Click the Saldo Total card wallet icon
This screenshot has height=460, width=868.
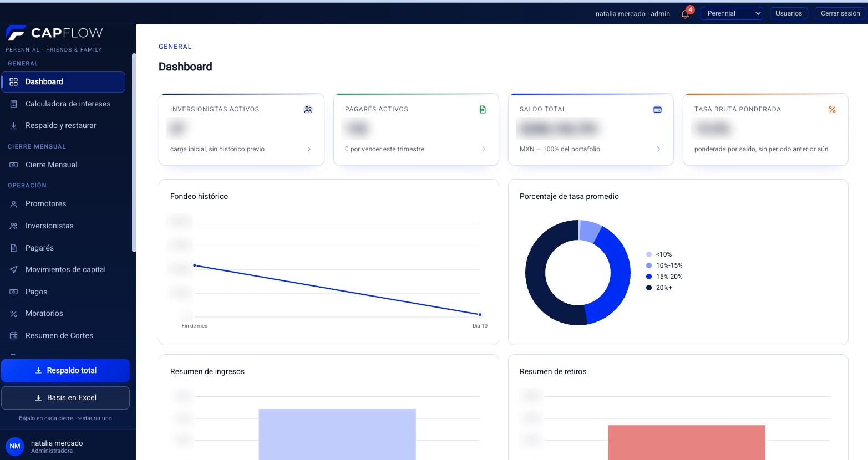click(x=657, y=110)
